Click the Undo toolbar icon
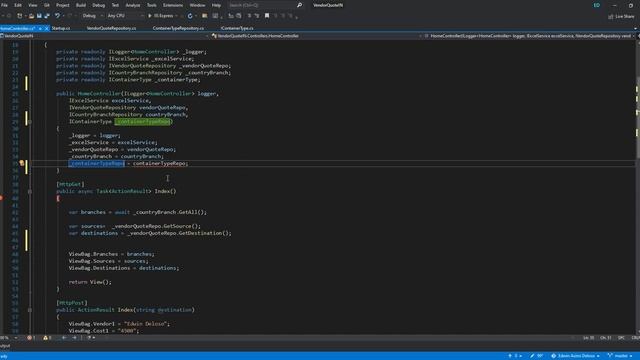The width and height of the screenshot is (640, 360). [x=57, y=16]
